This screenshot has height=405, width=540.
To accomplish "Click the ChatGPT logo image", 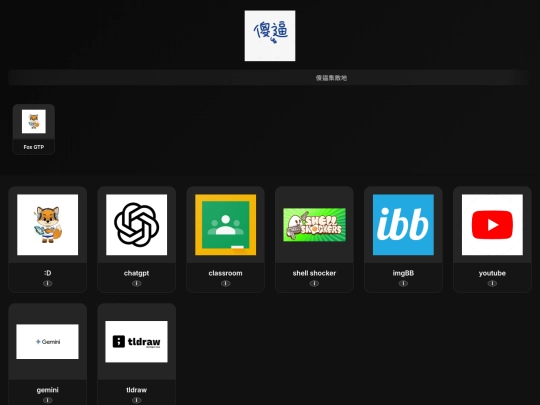I will pos(136,225).
